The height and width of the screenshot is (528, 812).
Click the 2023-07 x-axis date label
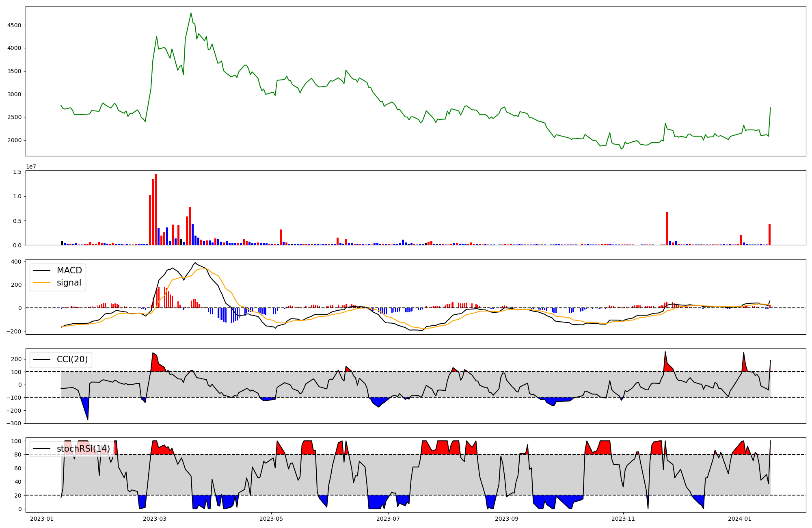(x=389, y=519)
